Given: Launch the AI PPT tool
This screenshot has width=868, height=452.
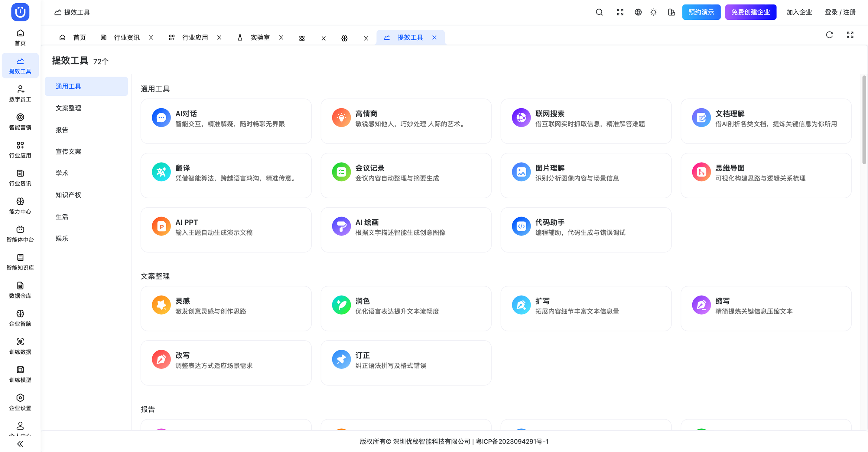Looking at the screenshot, I should tap(226, 230).
